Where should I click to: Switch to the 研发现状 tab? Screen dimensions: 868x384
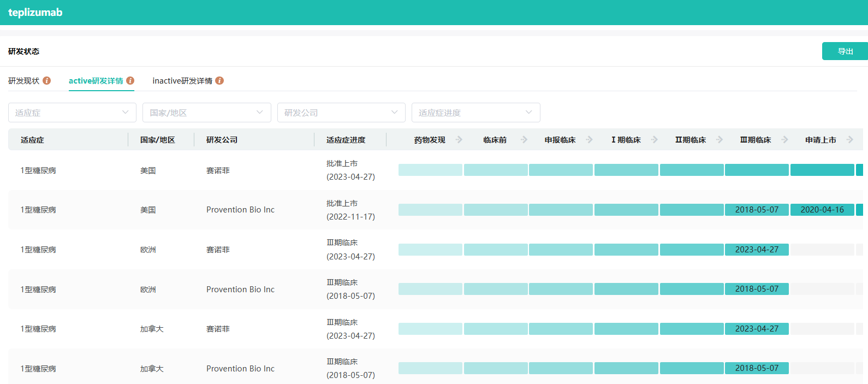[24, 81]
